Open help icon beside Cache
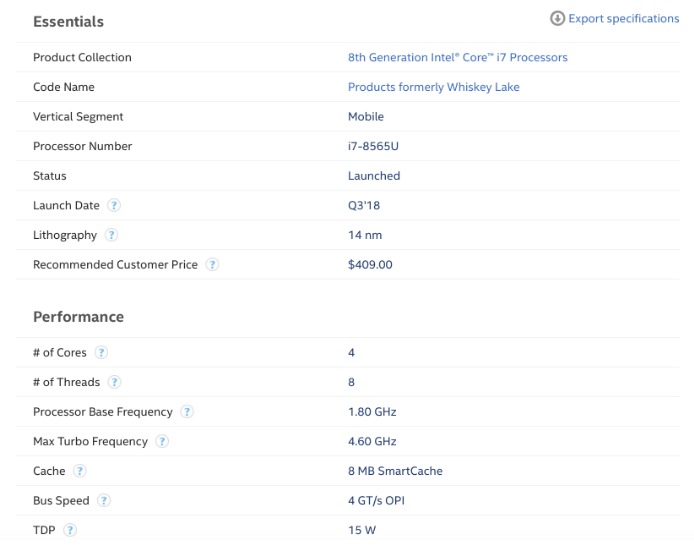694x545 pixels. pyautogui.click(x=80, y=471)
